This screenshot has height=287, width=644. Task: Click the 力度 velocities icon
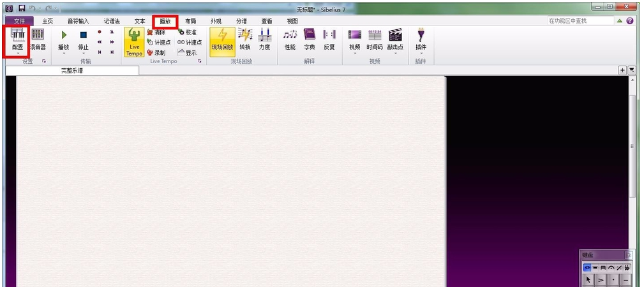(264, 40)
